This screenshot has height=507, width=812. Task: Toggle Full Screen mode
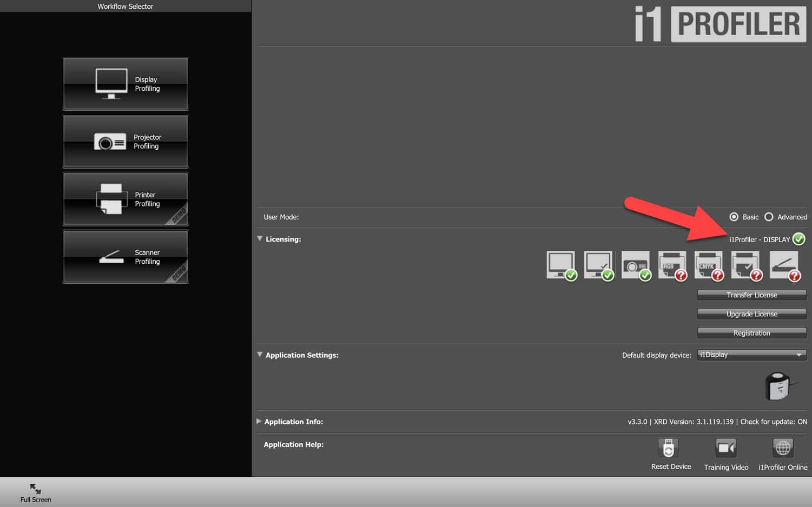pos(36,493)
